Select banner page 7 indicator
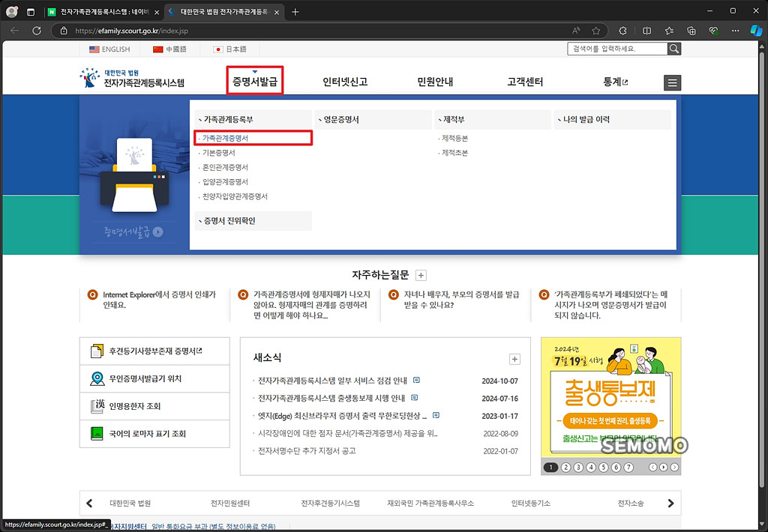 [628, 468]
